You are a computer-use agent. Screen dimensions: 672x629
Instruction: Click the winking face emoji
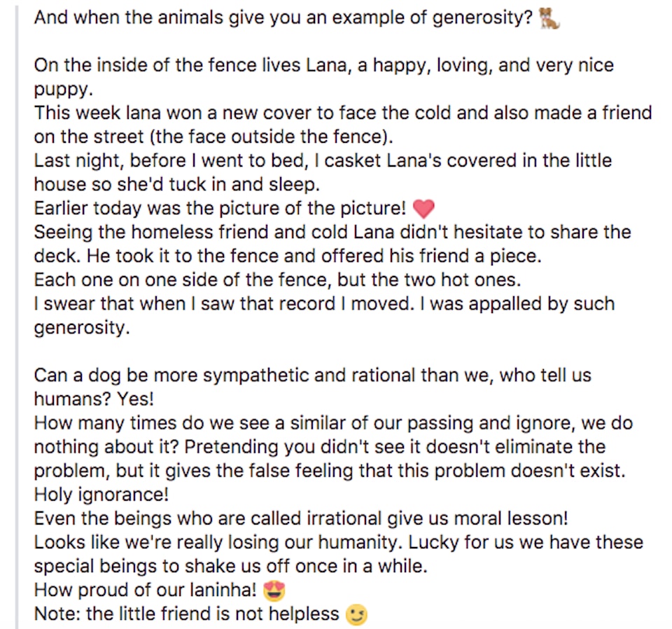[356, 615]
